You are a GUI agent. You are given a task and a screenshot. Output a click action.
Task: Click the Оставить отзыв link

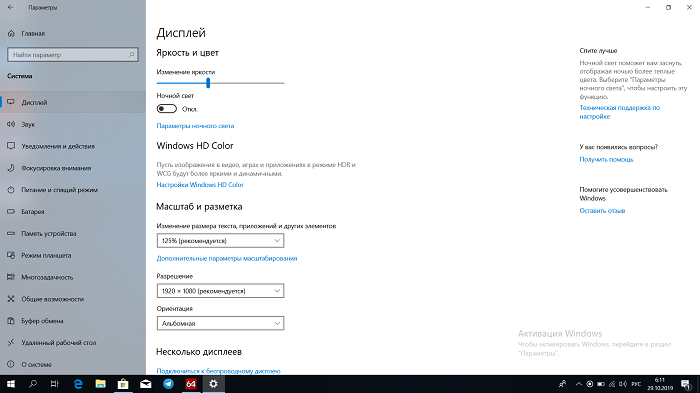point(602,211)
